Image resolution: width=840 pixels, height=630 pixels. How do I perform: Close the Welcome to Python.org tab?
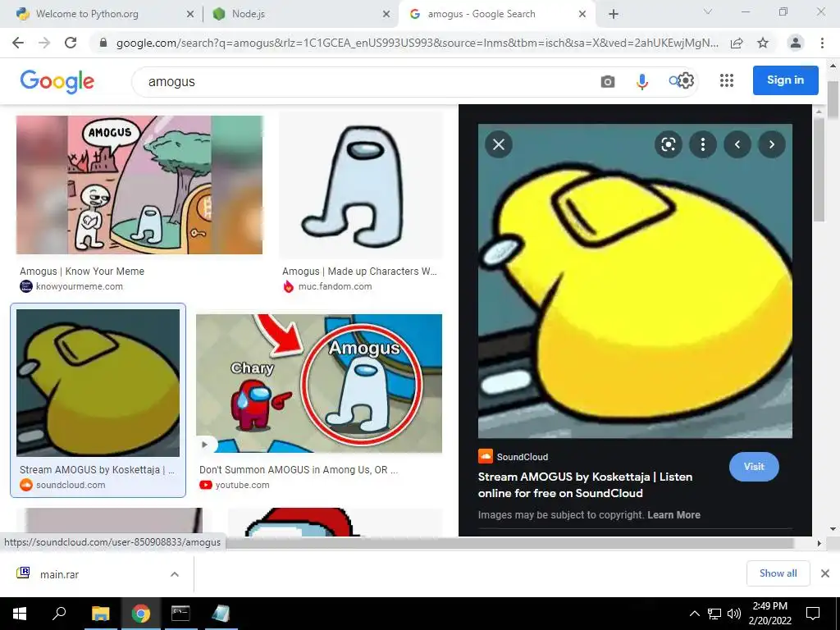coord(190,15)
